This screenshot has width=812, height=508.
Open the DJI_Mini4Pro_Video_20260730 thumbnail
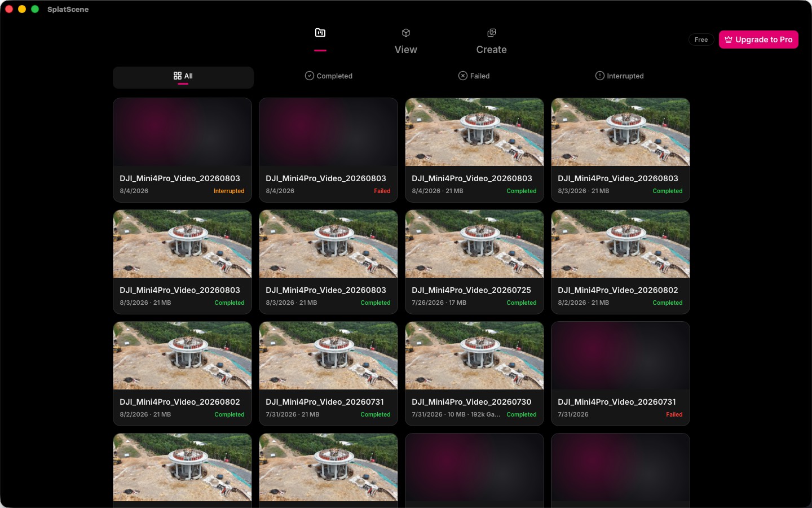click(x=475, y=356)
